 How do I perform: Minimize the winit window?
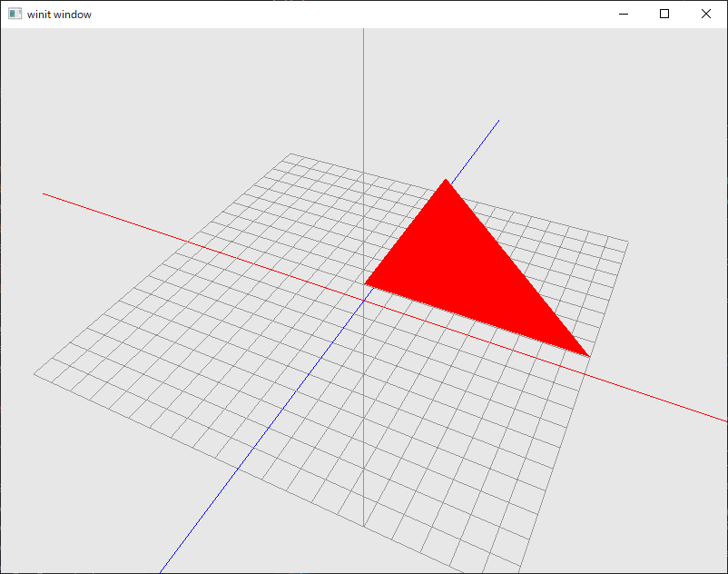(x=624, y=14)
